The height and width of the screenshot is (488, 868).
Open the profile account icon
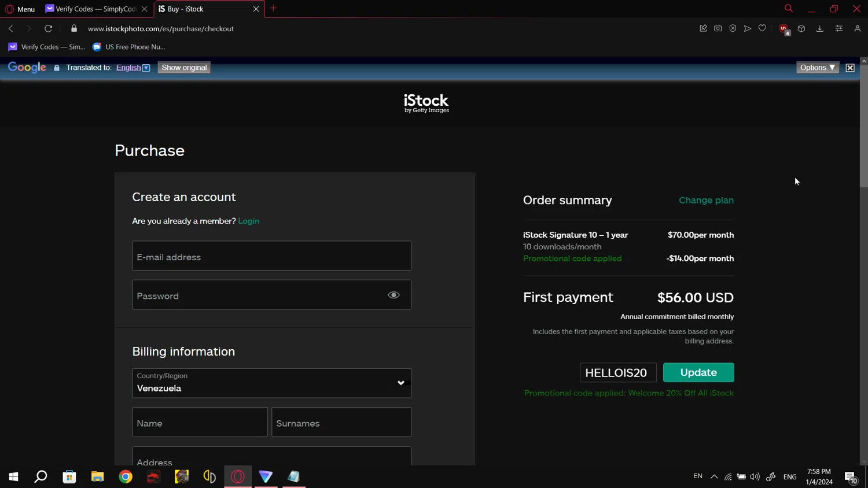[x=858, y=28]
